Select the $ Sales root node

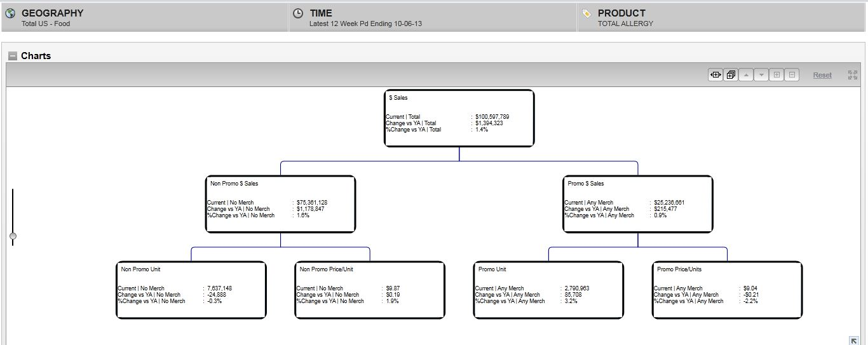459,118
